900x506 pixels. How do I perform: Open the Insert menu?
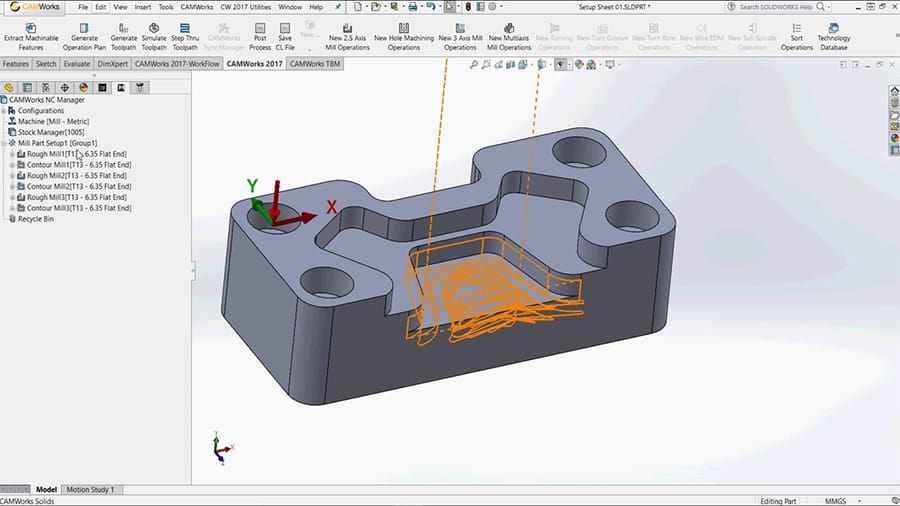click(x=142, y=7)
